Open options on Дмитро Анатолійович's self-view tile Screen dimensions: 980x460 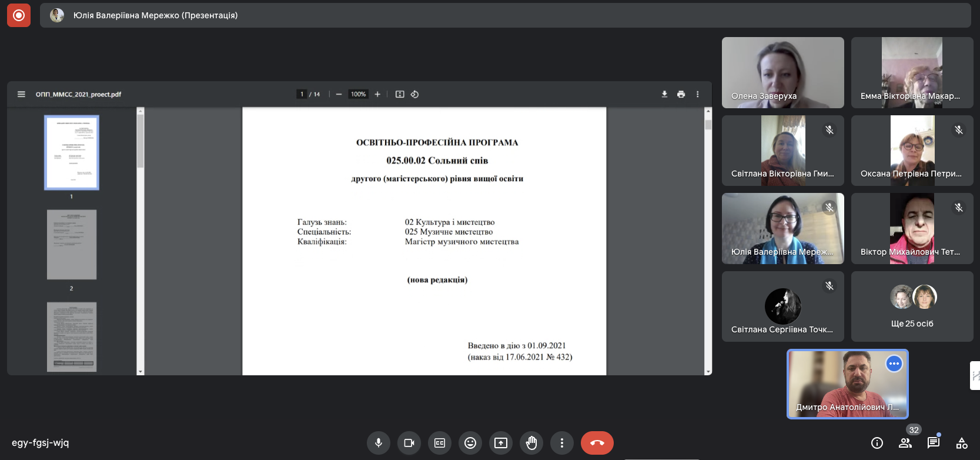coord(894,364)
